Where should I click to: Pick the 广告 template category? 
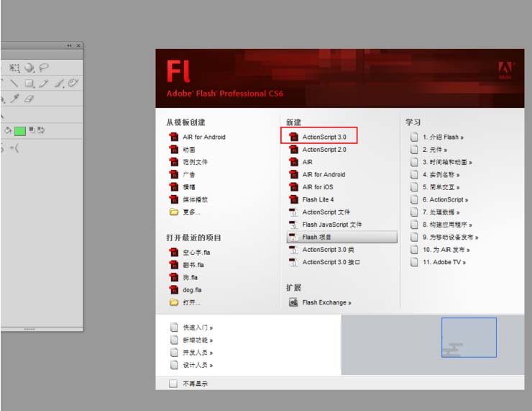point(182,175)
